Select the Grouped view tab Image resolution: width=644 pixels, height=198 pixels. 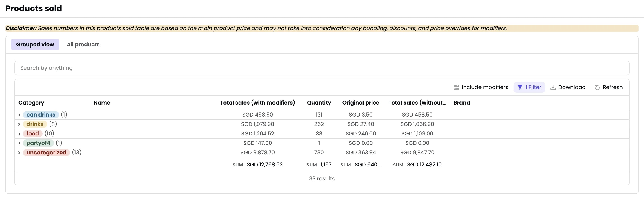point(35,44)
